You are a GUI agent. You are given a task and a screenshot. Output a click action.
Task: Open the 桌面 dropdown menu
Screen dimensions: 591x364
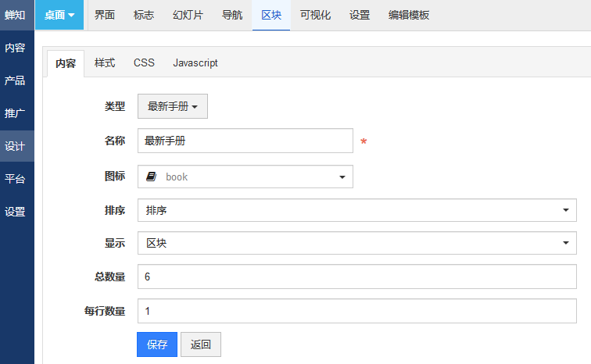click(x=59, y=15)
